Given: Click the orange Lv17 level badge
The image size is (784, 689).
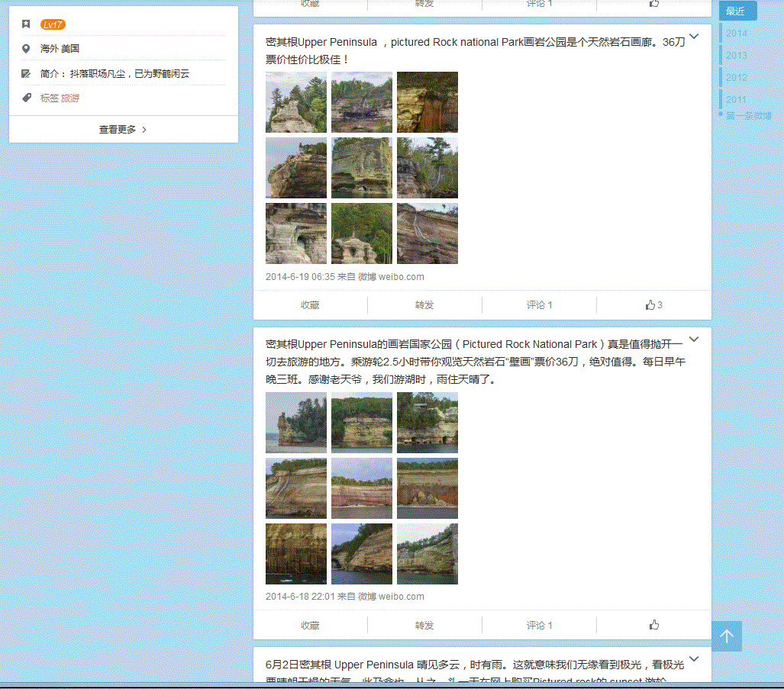Looking at the screenshot, I should 53,24.
